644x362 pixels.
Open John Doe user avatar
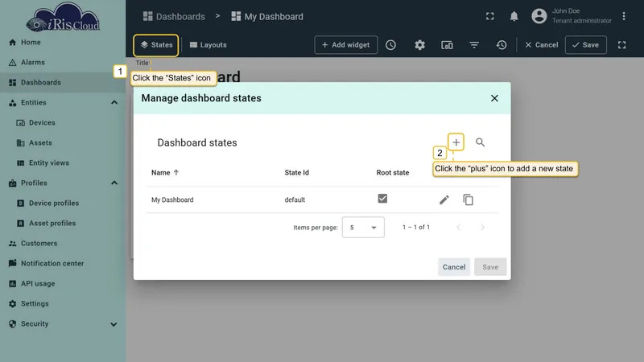coord(539,16)
